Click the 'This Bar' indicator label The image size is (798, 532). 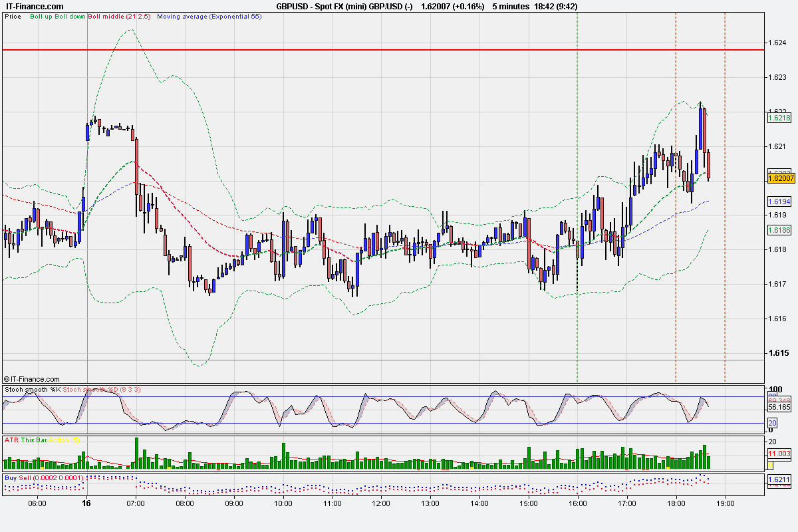point(33,440)
